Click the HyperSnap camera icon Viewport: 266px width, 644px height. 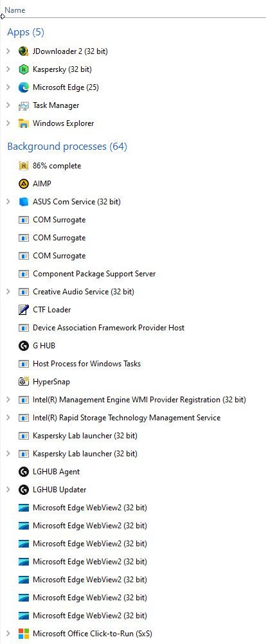tap(24, 382)
